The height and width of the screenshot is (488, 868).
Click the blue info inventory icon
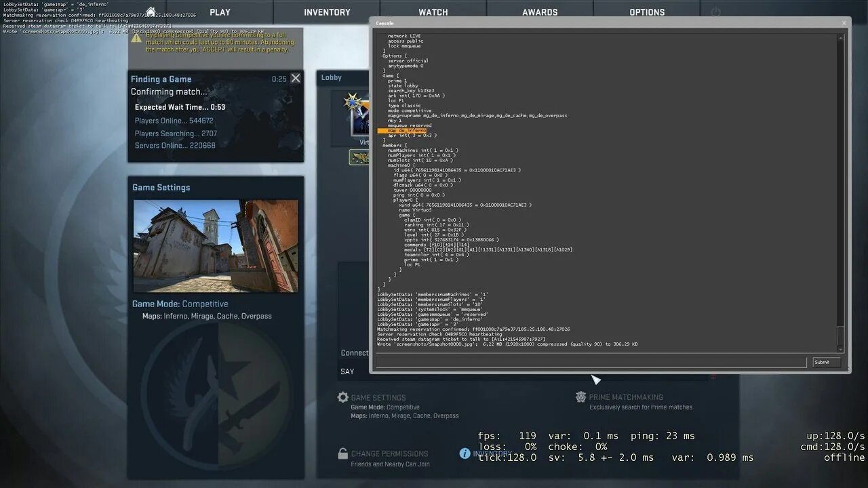(x=465, y=453)
